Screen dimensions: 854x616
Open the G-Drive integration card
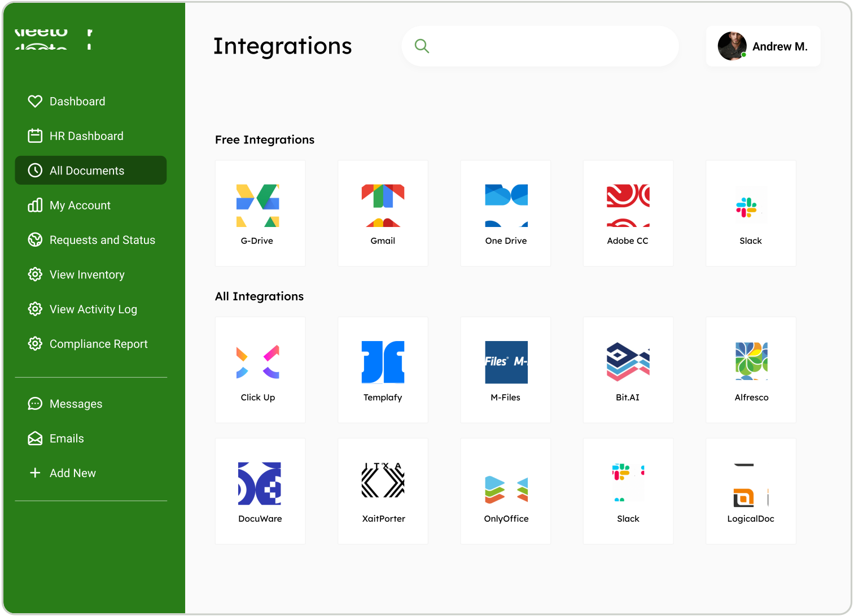260,213
